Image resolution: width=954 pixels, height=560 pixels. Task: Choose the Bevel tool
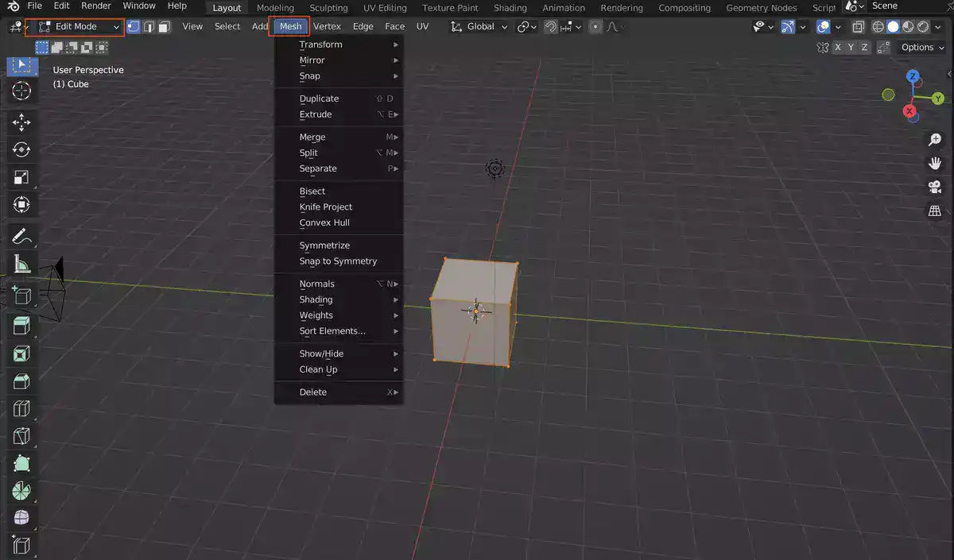22,381
